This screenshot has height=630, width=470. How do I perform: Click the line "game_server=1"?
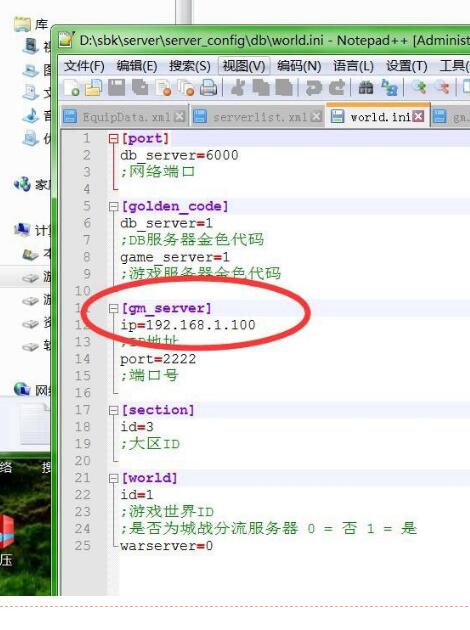tap(175, 257)
